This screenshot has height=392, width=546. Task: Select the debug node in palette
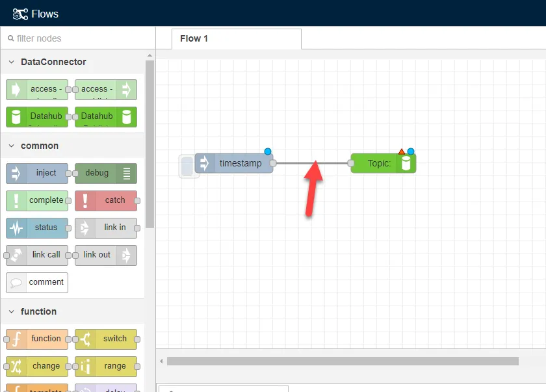coord(106,174)
